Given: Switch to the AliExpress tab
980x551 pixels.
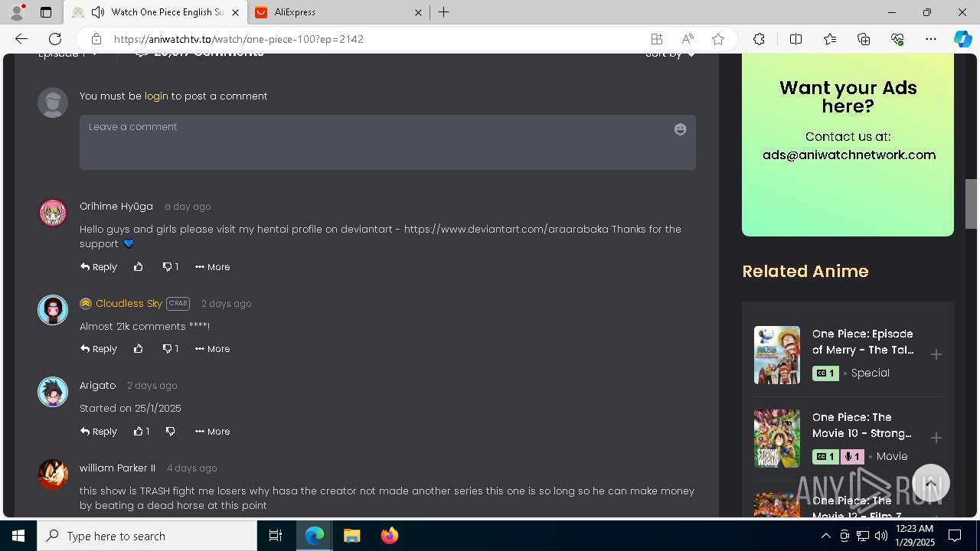Looking at the screenshot, I should (340, 12).
